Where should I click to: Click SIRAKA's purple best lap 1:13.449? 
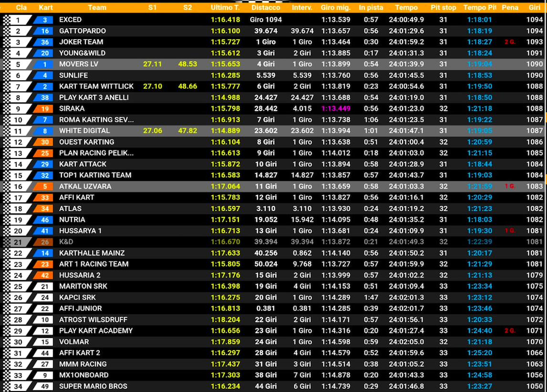(336, 109)
